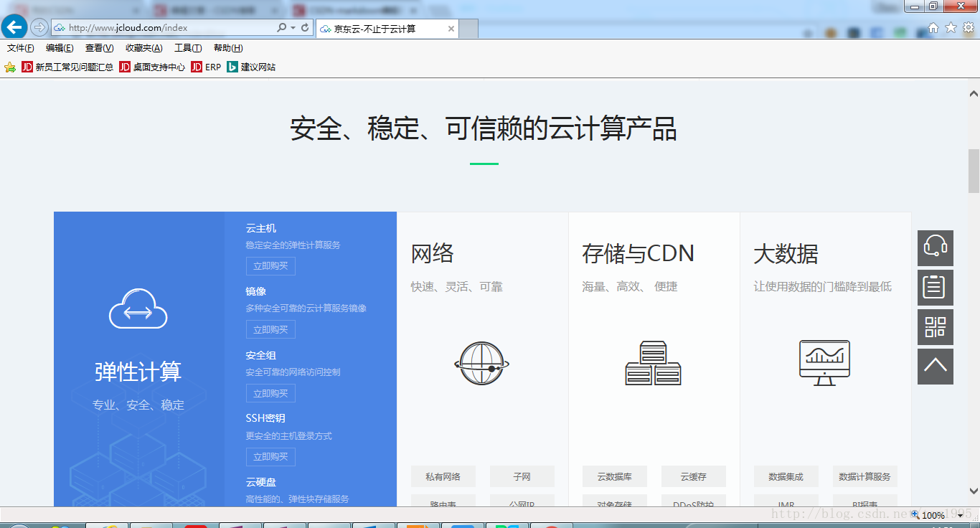Click the favorites bar add-star icon
Image resolution: width=980 pixels, height=528 pixels.
point(10,67)
